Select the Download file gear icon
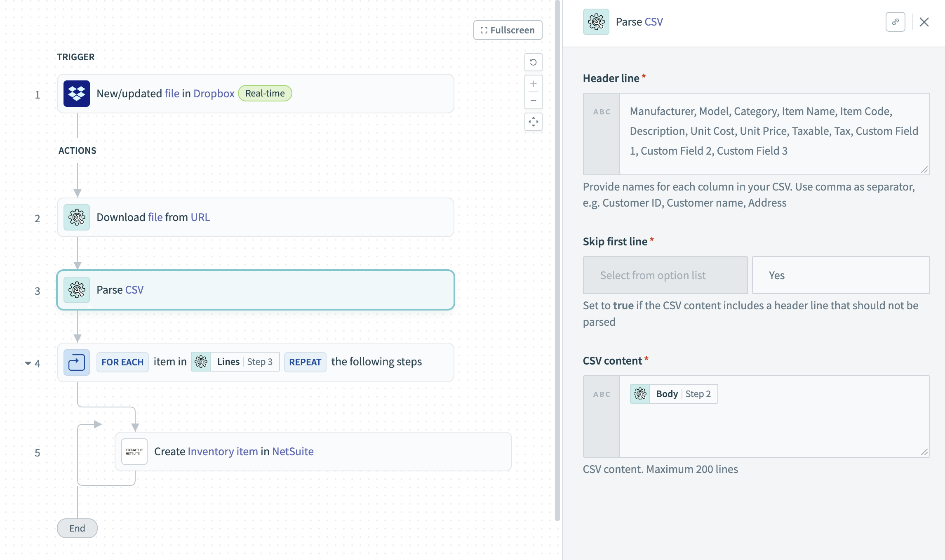 (x=76, y=217)
